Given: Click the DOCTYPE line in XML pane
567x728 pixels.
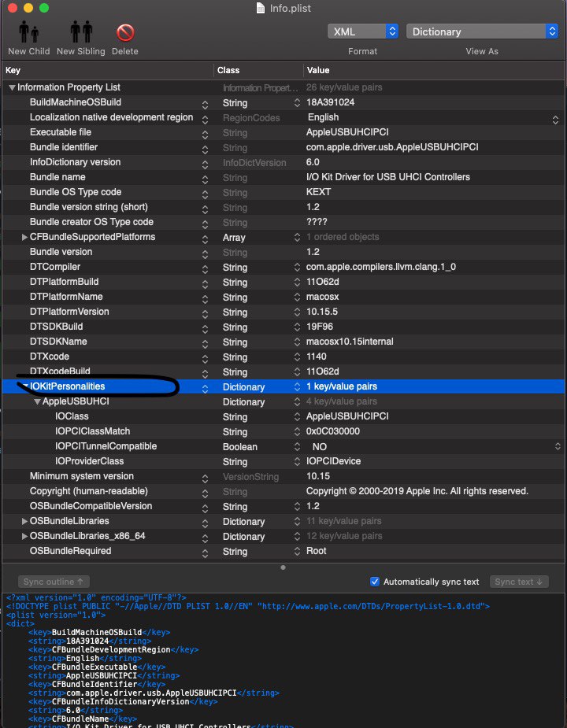Looking at the screenshot, I should pos(248,606).
